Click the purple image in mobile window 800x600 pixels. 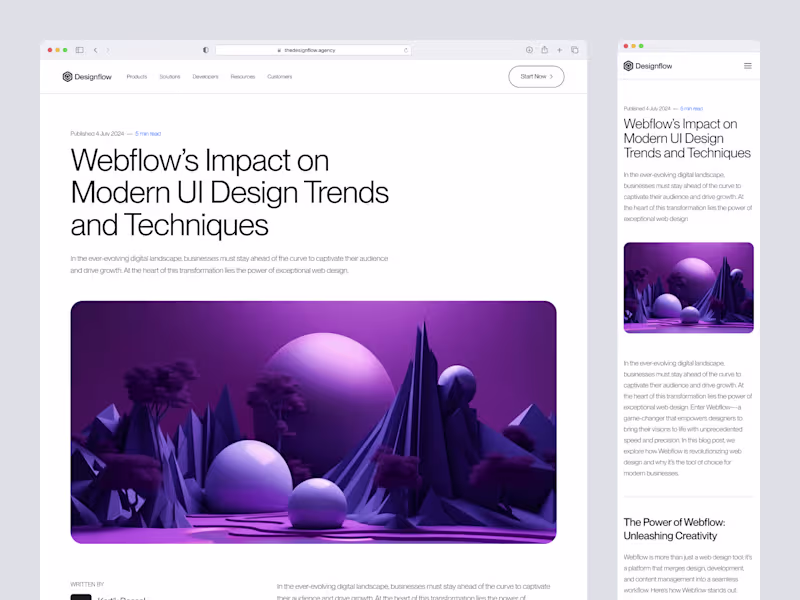[x=688, y=288]
